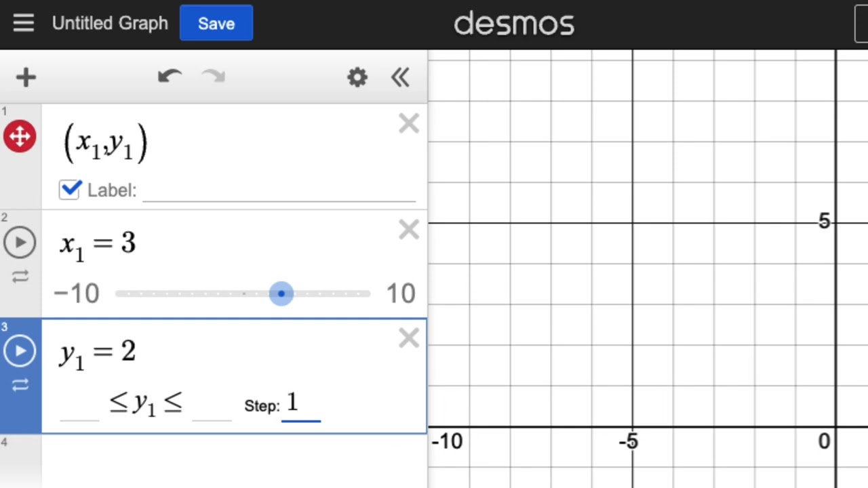Click the blue Save button
Image resolution: width=868 pixels, height=488 pixels.
(x=216, y=23)
